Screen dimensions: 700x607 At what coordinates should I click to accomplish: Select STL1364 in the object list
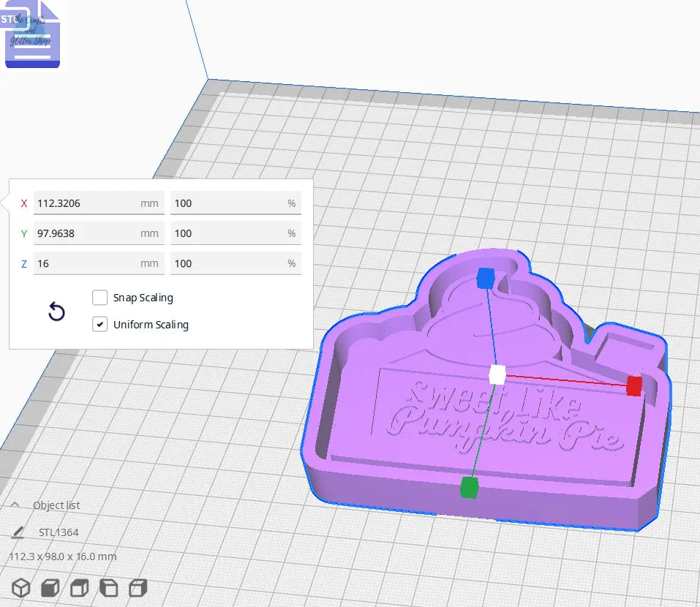click(59, 532)
